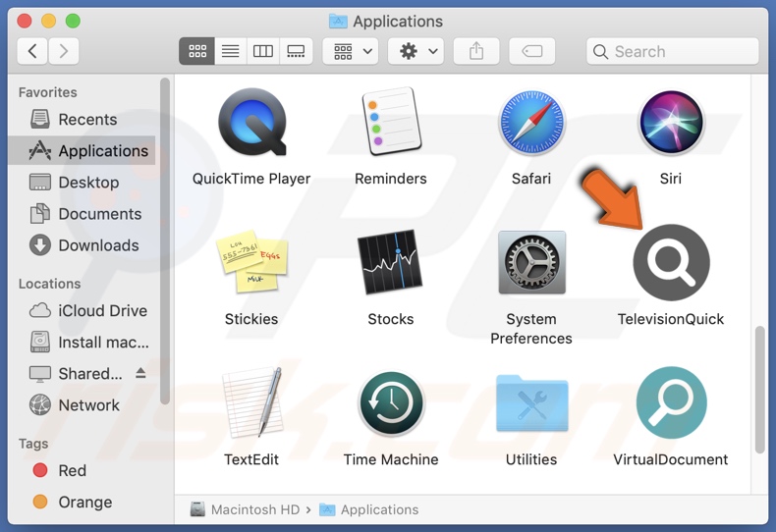Viewport: 776px width, 532px height.
Task: Select the VirtualDocument app icon
Action: tap(671, 402)
